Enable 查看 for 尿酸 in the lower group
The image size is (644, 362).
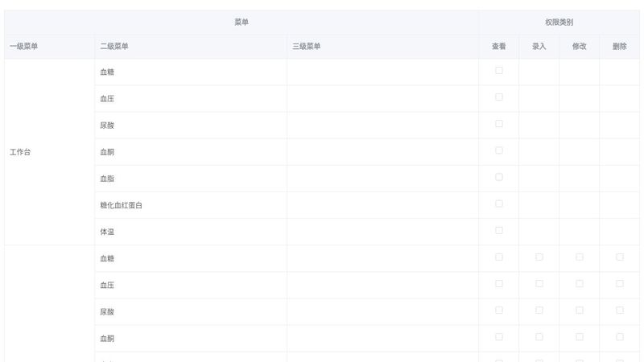[499, 311]
